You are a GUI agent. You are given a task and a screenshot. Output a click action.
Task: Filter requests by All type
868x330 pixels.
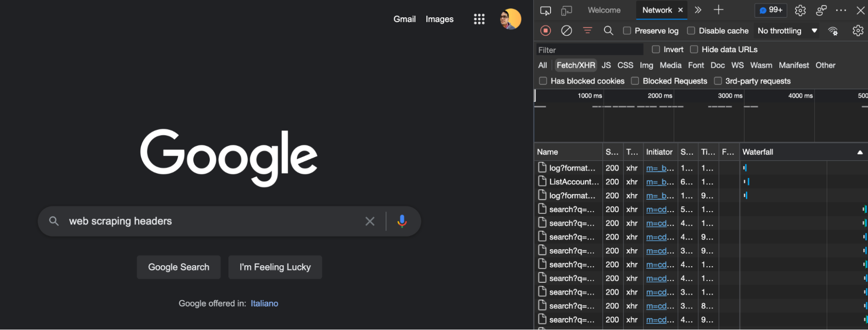(x=543, y=66)
